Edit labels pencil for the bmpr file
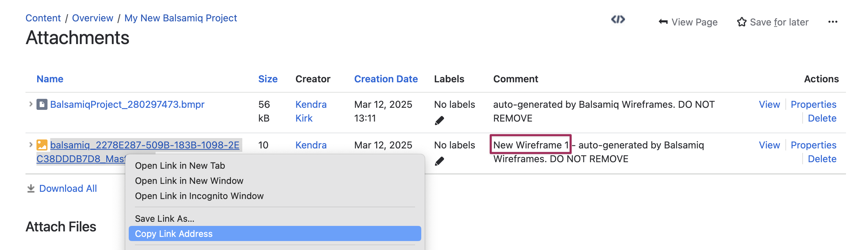The width and height of the screenshot is (868, 250). 440,121
